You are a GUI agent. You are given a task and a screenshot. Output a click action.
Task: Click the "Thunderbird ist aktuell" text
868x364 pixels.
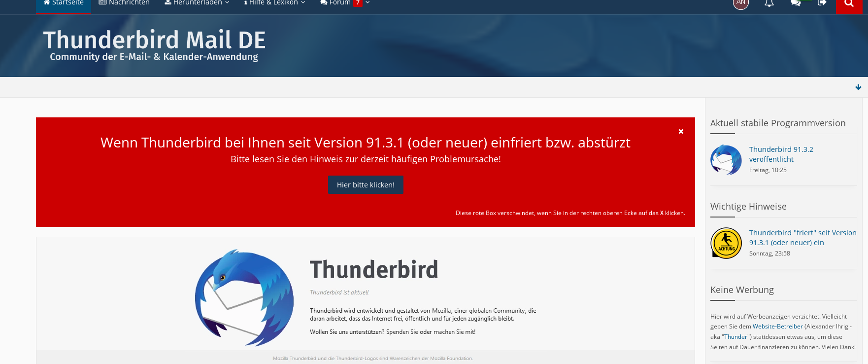(339, 292)
